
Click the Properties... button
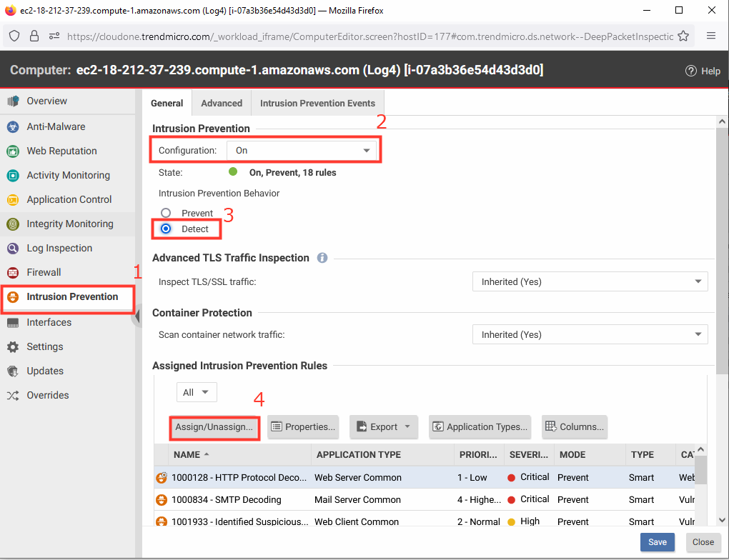tap(303, 426)
